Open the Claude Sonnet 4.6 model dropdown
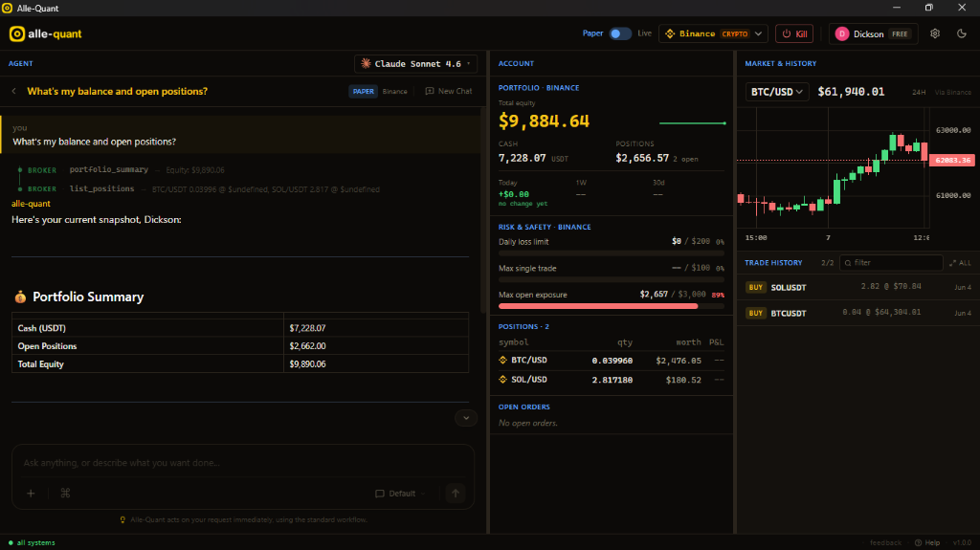 415,64
